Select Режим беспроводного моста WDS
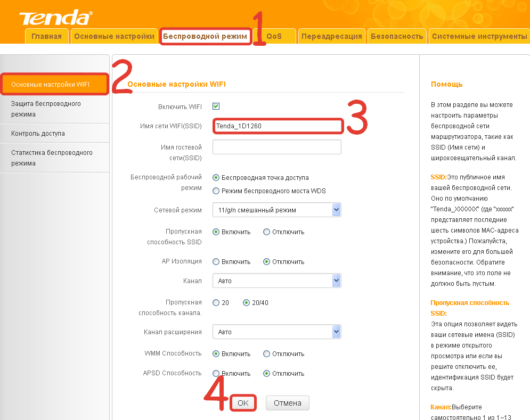 click(x=216, y=191)
